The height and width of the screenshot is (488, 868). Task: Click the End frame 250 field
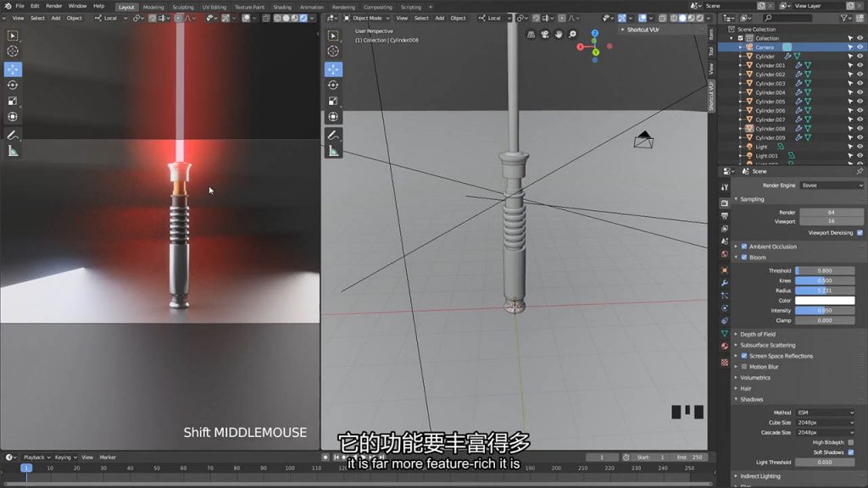690,457
